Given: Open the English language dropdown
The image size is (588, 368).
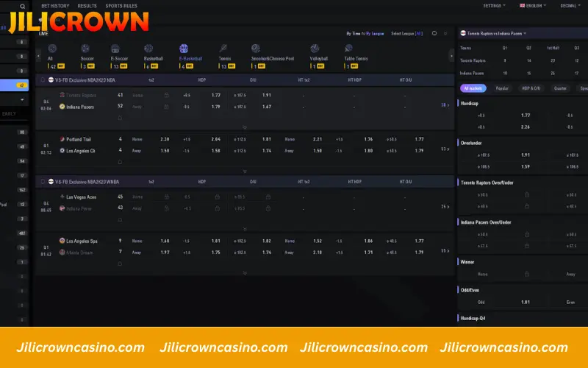Looking at the screenshot, I should pos(533,5).
